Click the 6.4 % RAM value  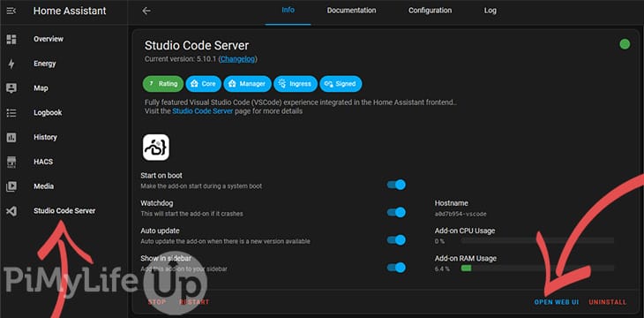click(x=442, y=269)
